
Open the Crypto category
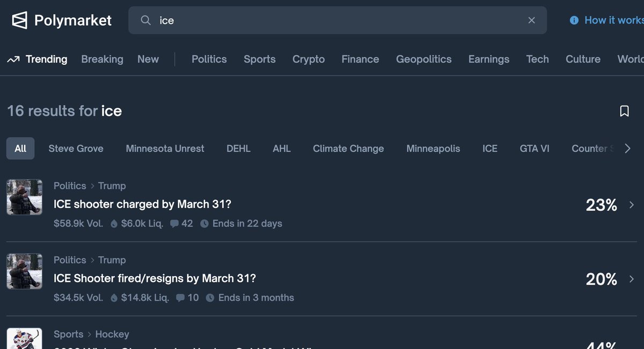point(309,60)
